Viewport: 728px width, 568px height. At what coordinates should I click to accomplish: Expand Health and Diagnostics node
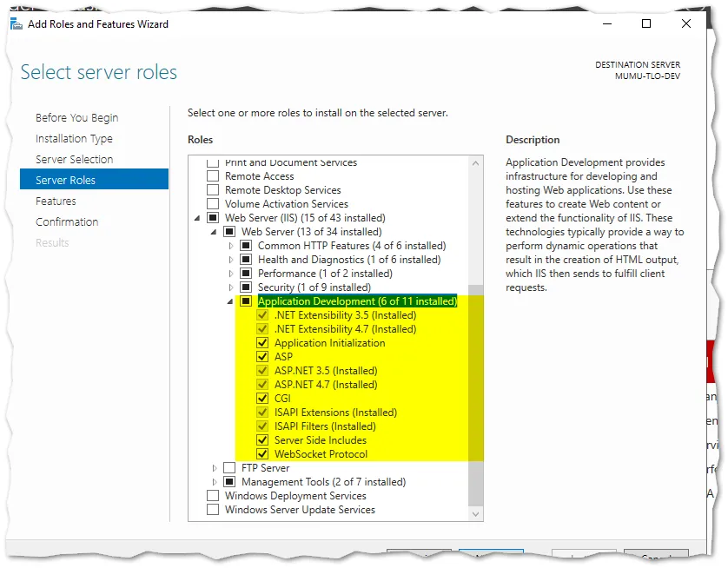pos(231,260)
